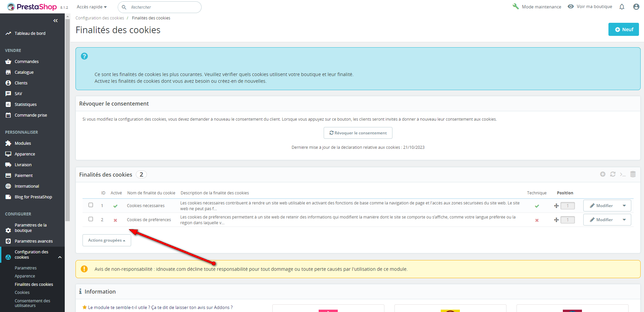Click Révoquer le consentement button
Screen dimensions: 644x312
(358, 133)
